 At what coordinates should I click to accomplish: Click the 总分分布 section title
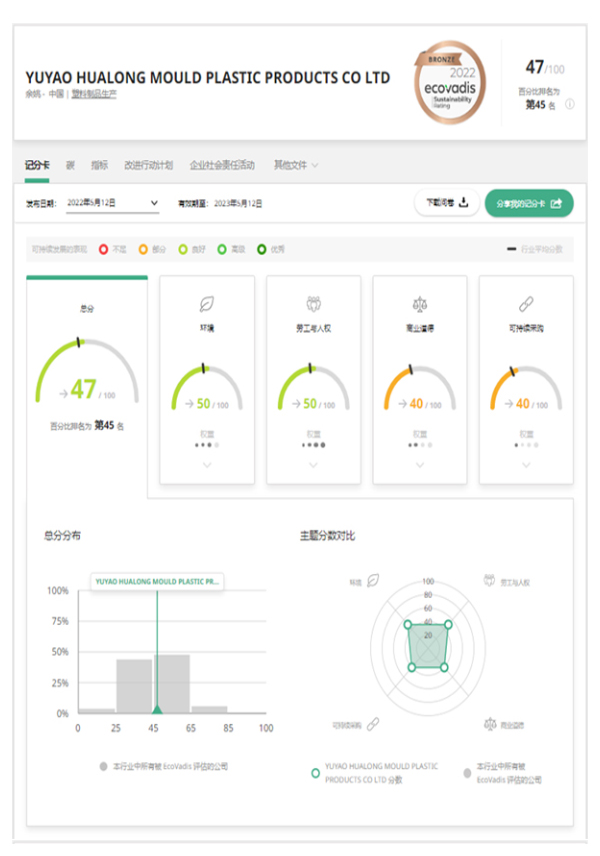pyautogui.click(x=62, y=536)
